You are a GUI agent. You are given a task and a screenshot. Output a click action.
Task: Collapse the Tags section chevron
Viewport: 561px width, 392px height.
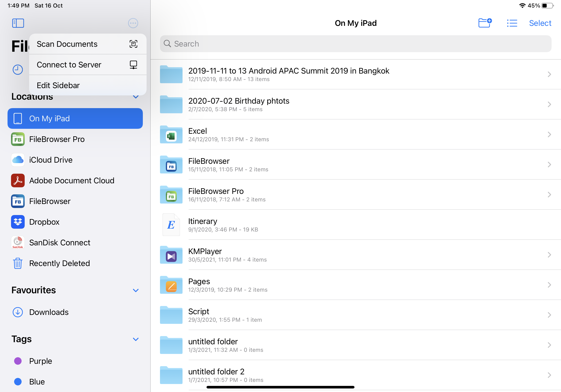(x=136, y=339)
